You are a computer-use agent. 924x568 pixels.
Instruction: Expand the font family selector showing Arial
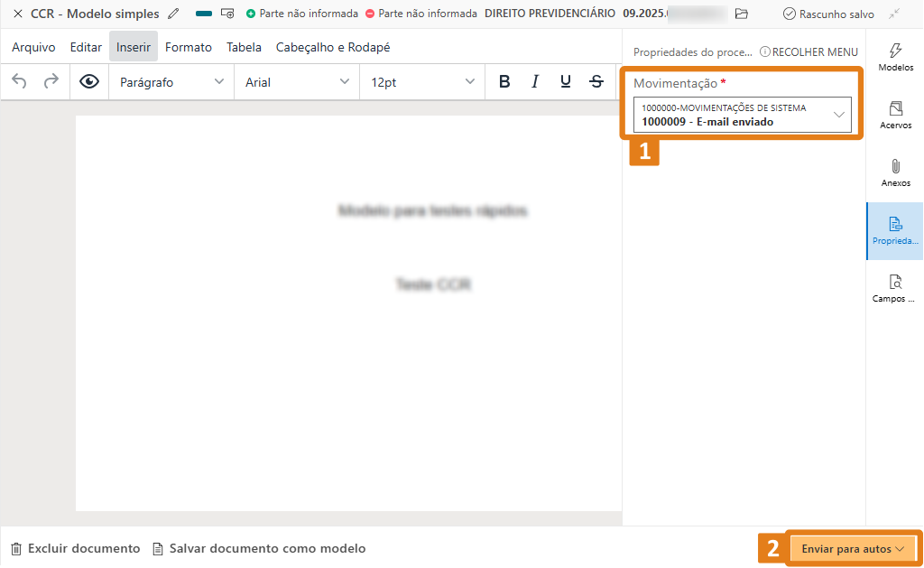298,81
